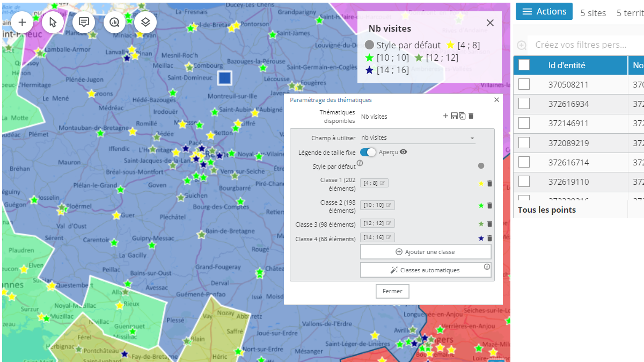Open the map layers tool
Screen dimensions: 644x362
tap(145, 22)
